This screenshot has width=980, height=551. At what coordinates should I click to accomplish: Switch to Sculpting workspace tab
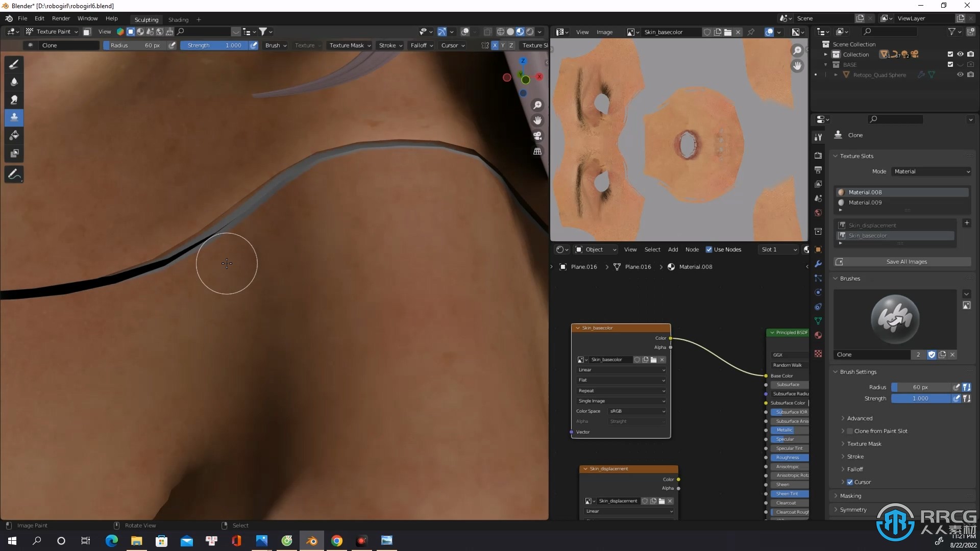[x=146, y=20]
